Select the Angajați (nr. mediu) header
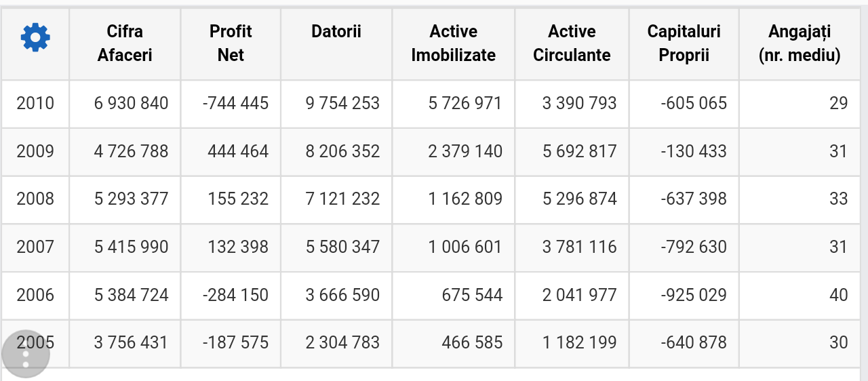The height and width of the screenshot is (381, 868). tap(800, 43)
